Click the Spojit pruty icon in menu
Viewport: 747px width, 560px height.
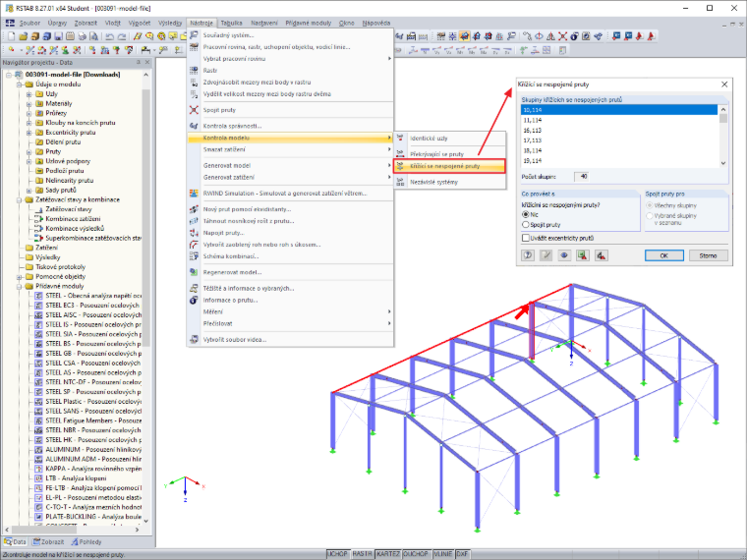click(x=194, y=110)
